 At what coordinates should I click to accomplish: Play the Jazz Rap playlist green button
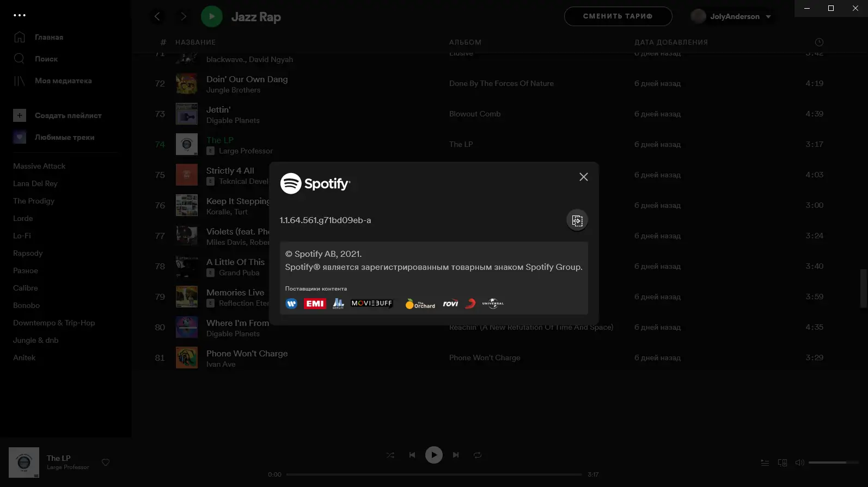click(212, 16)
